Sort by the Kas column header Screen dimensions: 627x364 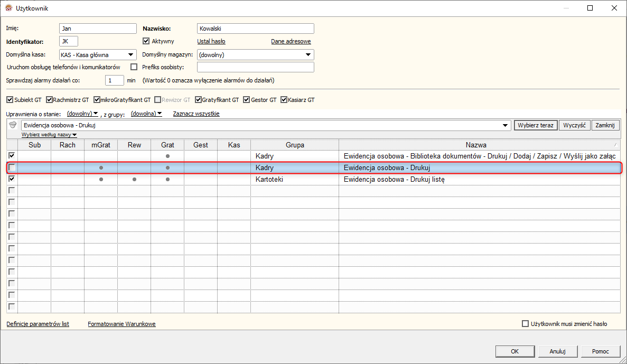[234, 145]
